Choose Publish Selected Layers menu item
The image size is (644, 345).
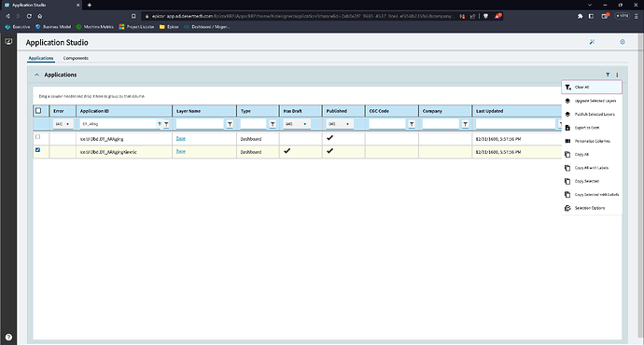click(592, 114)
